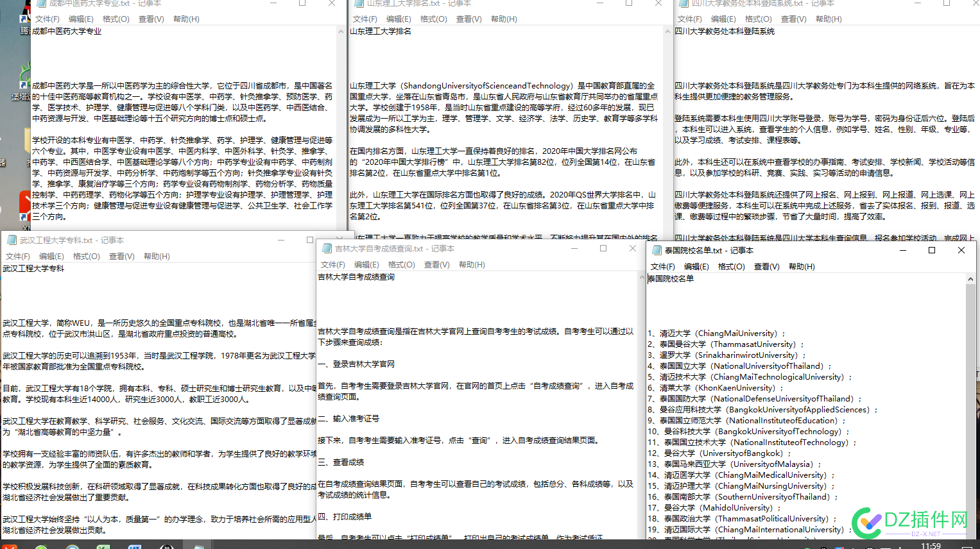Click line 13、泰国马来西亚大学（UniversityofMalaysia）
This screenshot has width=980, height=549.
click(735, 464)
